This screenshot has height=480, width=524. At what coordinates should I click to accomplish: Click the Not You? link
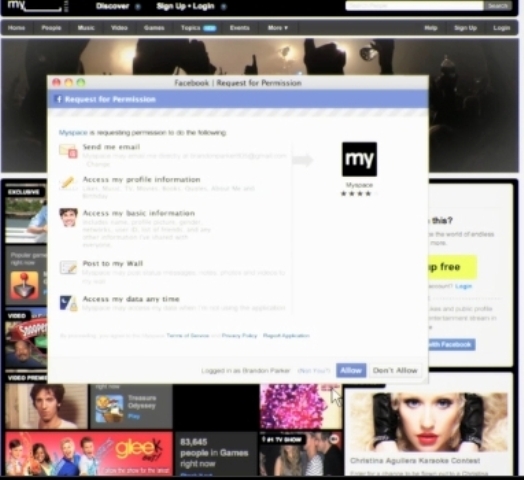(x=313, y=370)
